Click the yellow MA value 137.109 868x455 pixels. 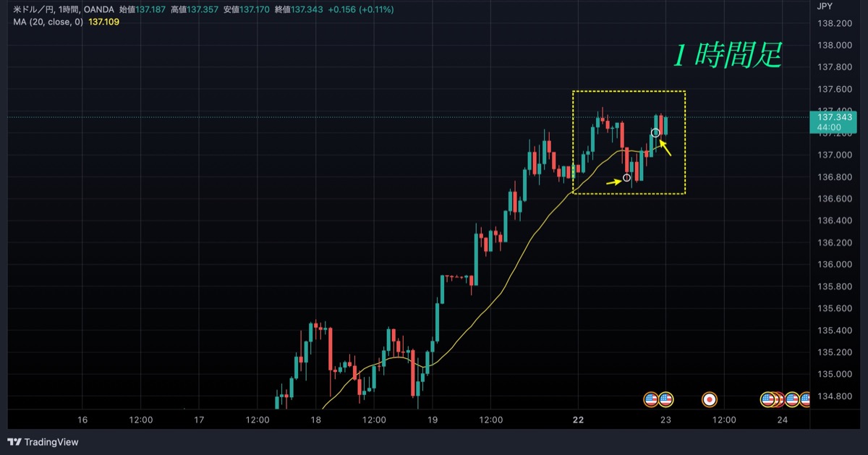[104, 22]
